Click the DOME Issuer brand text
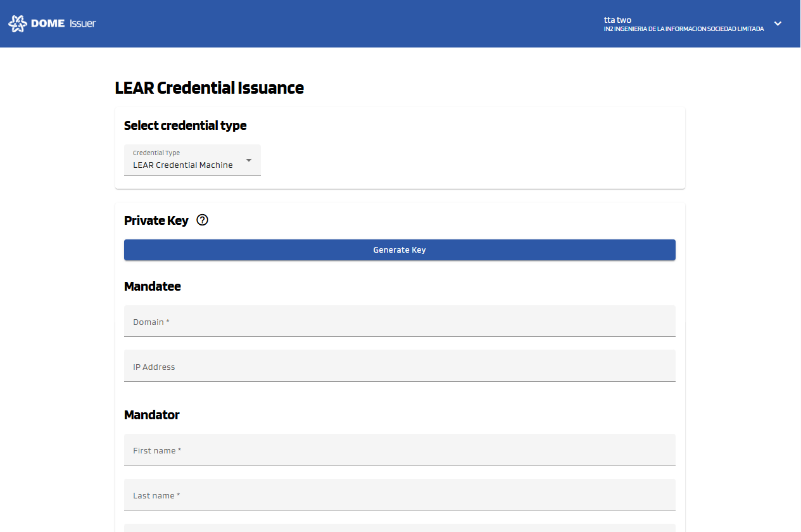Image resolution: width=801 pixels, height=532 pixels. coord(63,24)
